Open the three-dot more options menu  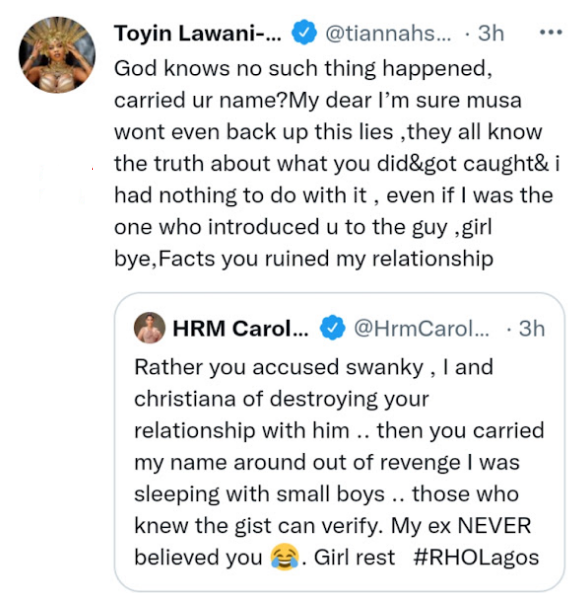pos(551,33)
